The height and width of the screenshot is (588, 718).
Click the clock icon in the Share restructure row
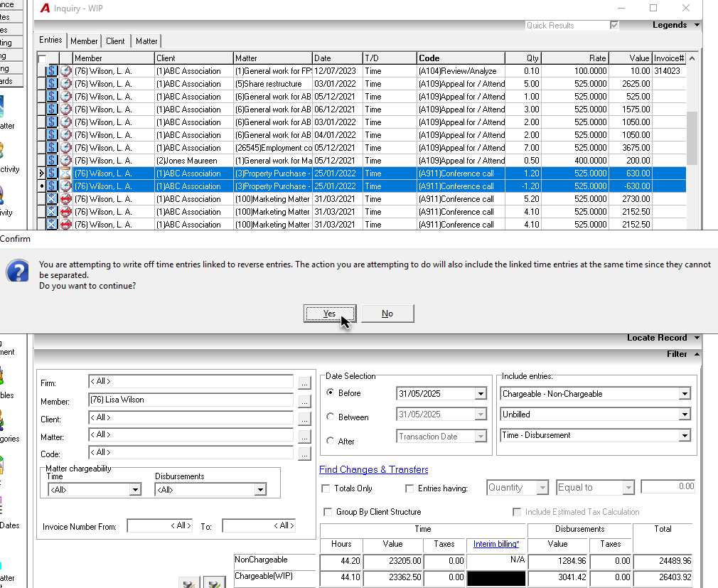[x=66, y=84]
